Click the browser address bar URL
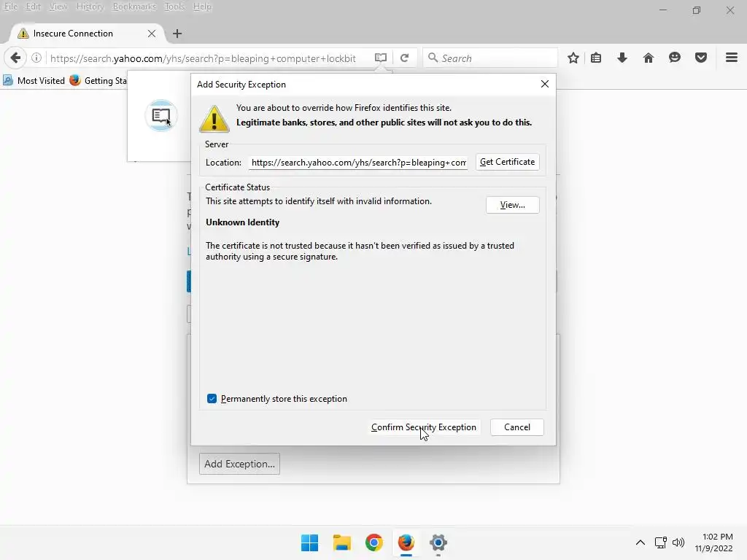The width and height of the screenshot is (747, 560). click(x=203, y=58)
